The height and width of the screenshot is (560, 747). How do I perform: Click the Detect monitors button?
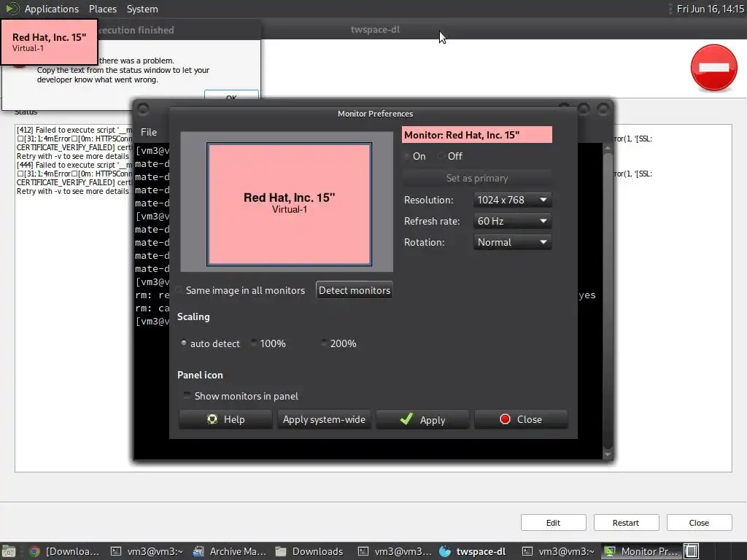[x=355, y=290]
